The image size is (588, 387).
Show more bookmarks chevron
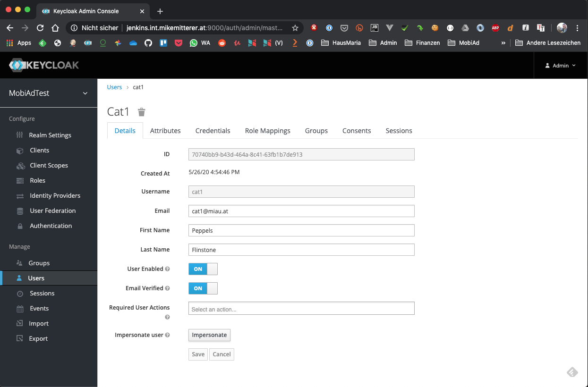[503, 42]
